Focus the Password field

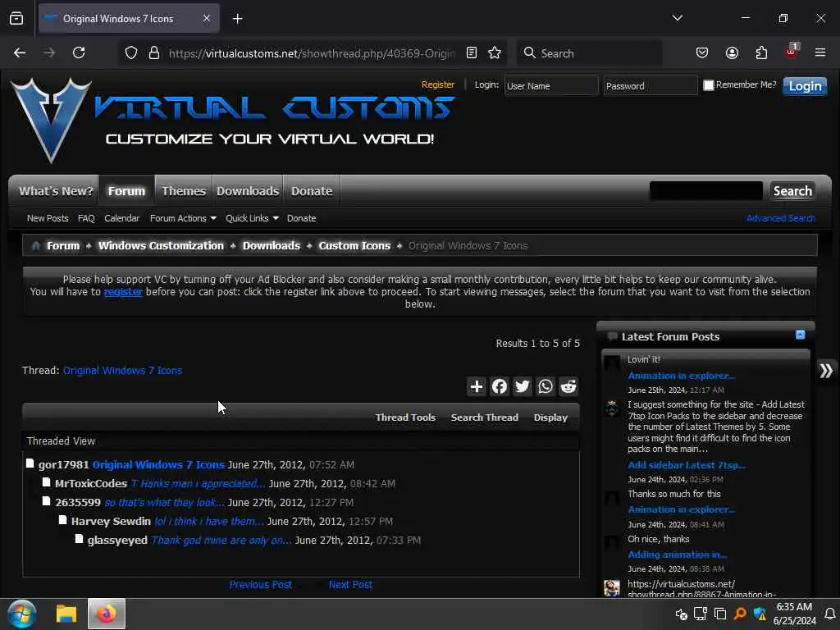tap(651, 85)
